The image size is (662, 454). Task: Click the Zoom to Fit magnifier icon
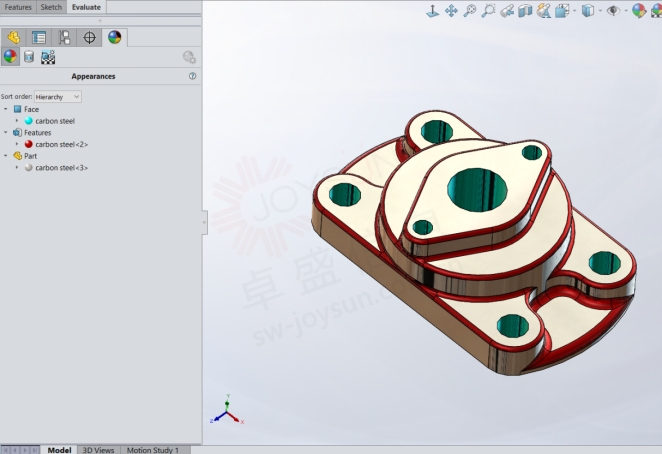click(469, 10)
